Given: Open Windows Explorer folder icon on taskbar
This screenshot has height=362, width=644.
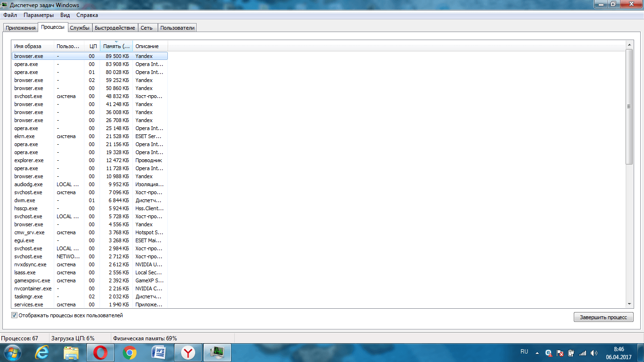Looking at the screenshot, I should click(x=71, y=352).
